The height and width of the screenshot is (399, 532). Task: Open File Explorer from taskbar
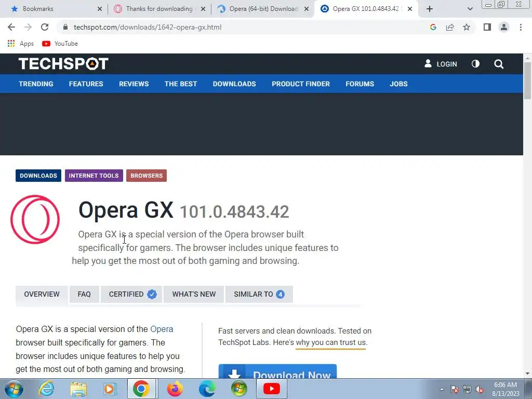79,389
